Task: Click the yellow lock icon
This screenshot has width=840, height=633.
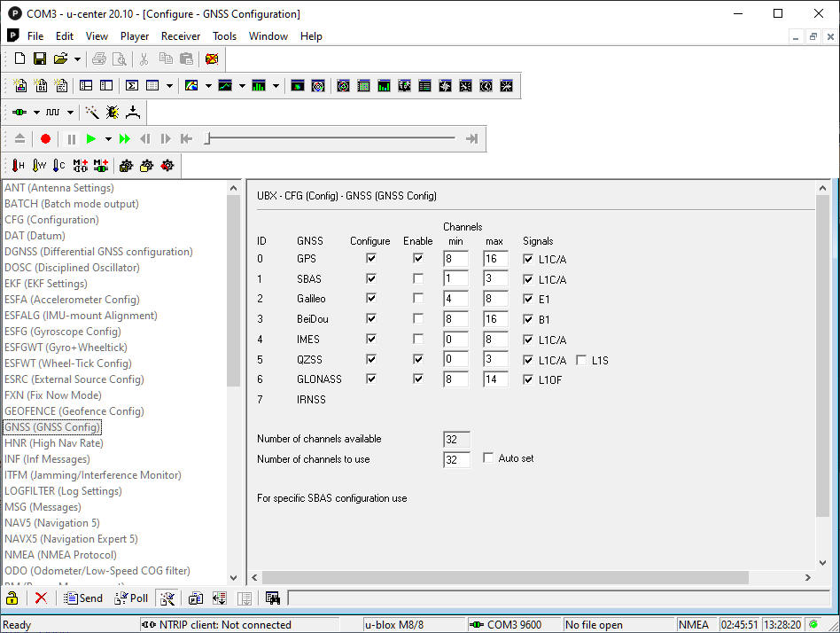Action: pyautogui.click(x=12, y=598)
